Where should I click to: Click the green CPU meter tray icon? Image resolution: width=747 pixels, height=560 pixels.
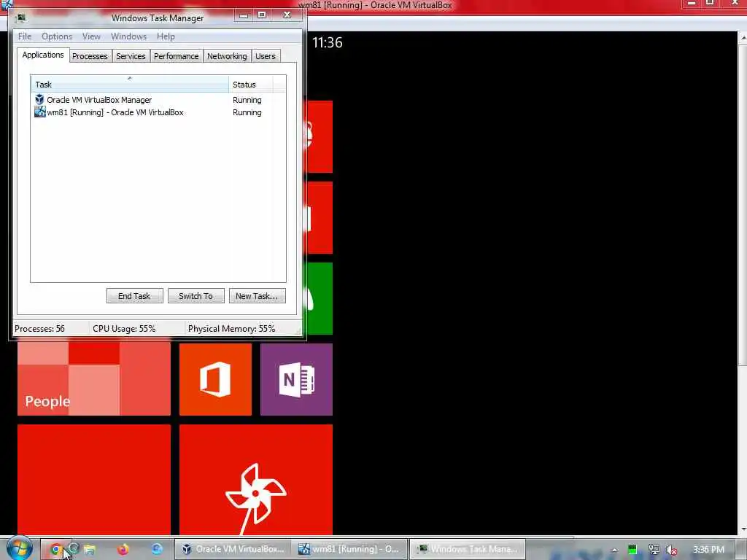coord(632,550)
